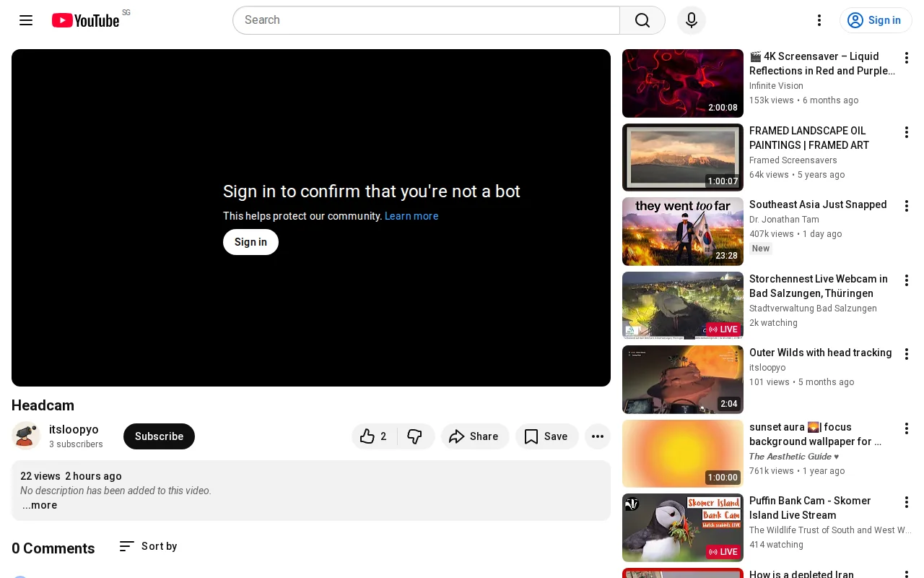Open options for Outer Wilds video
The width and height of the screenshot is (924, 578).
(907, 354)
